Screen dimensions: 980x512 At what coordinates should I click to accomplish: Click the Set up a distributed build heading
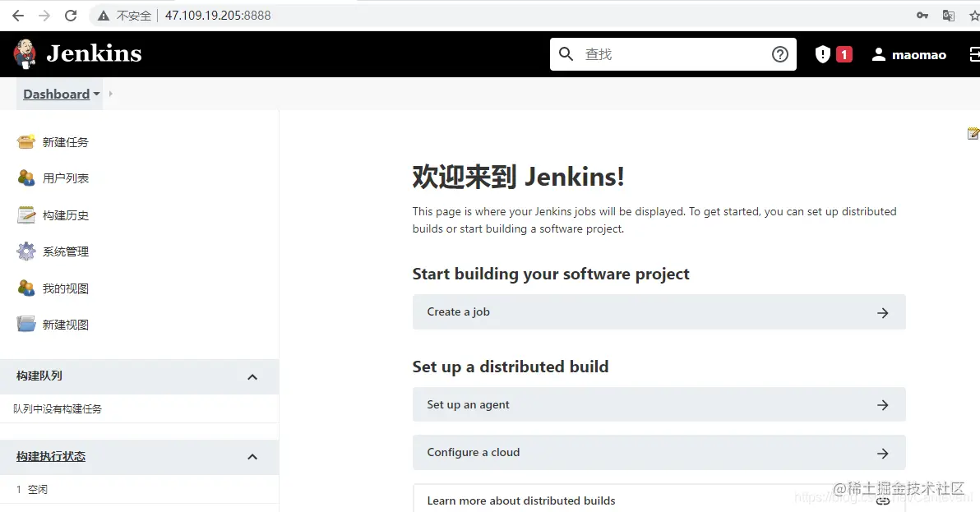pyautogui.click(x=510, y=367)
